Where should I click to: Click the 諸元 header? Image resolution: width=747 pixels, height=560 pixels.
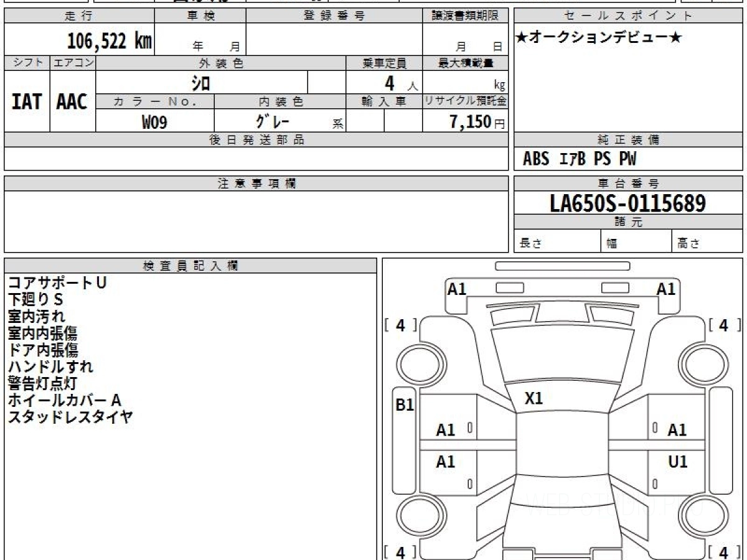tap(629, 222)
